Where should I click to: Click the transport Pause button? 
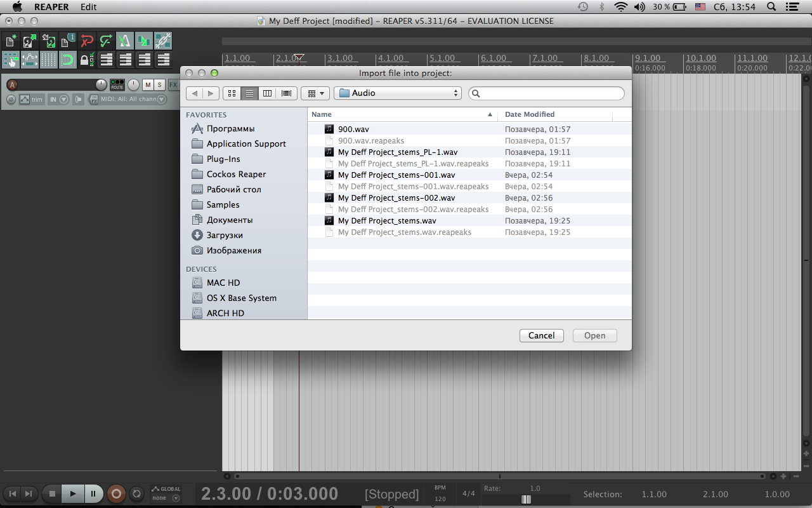(93, 493)
